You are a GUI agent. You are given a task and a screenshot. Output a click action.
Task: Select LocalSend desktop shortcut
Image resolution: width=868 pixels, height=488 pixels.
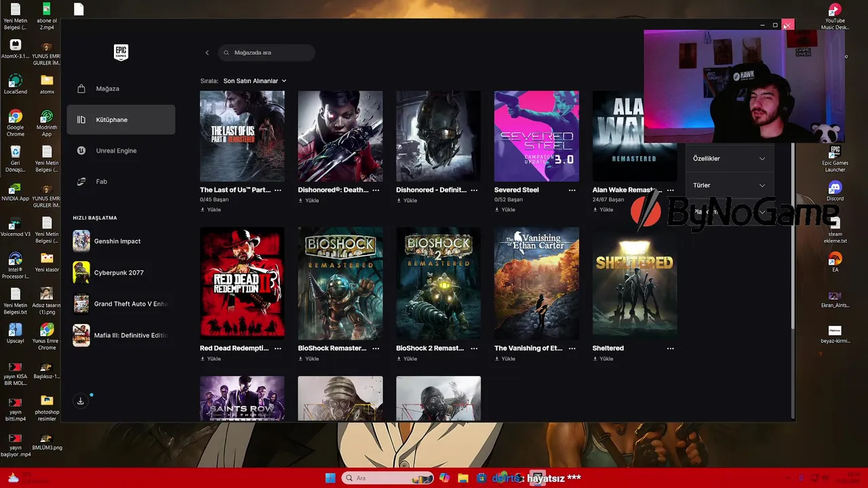coord(15,85)
